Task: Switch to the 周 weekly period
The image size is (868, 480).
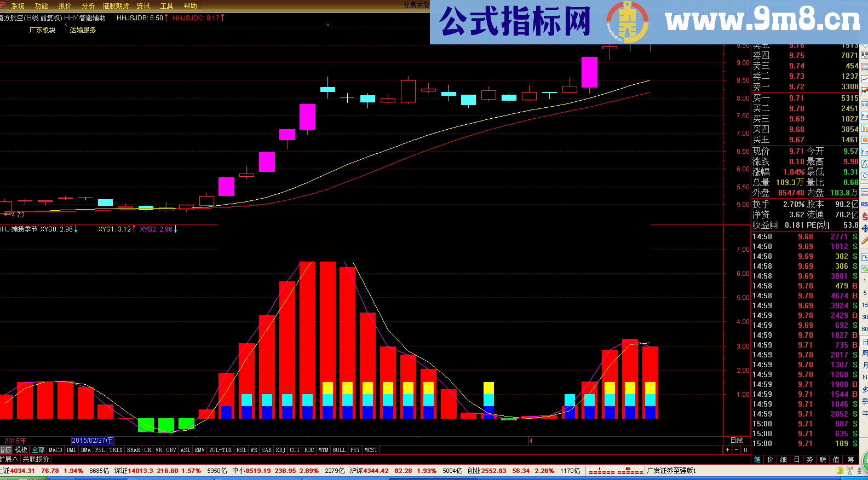Action: click(865, 353)
